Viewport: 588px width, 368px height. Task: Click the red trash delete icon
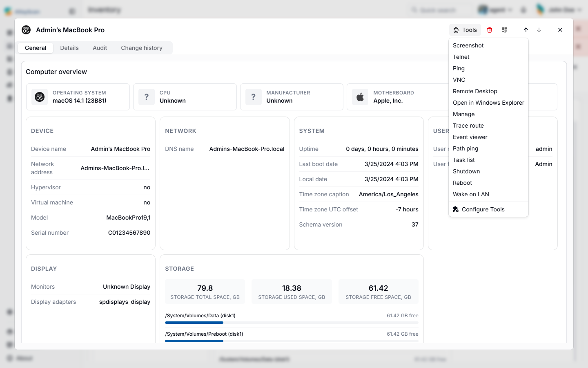pos(490,30)
